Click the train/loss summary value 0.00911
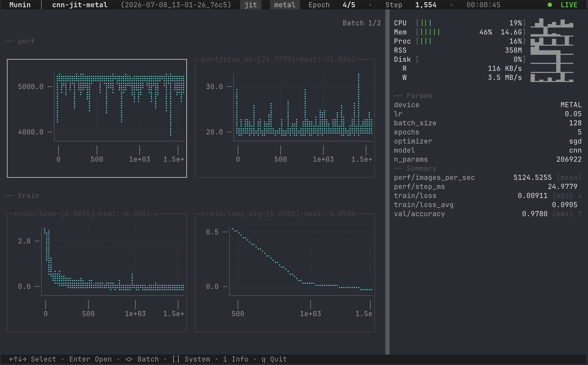Image resolution: width=588 pixels, height=365 pixels. (533, 196)
